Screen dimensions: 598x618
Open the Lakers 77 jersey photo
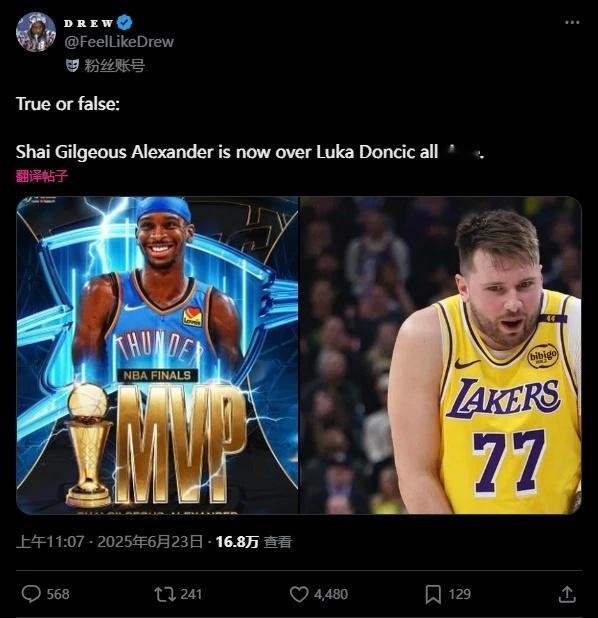tap(441, 355)
